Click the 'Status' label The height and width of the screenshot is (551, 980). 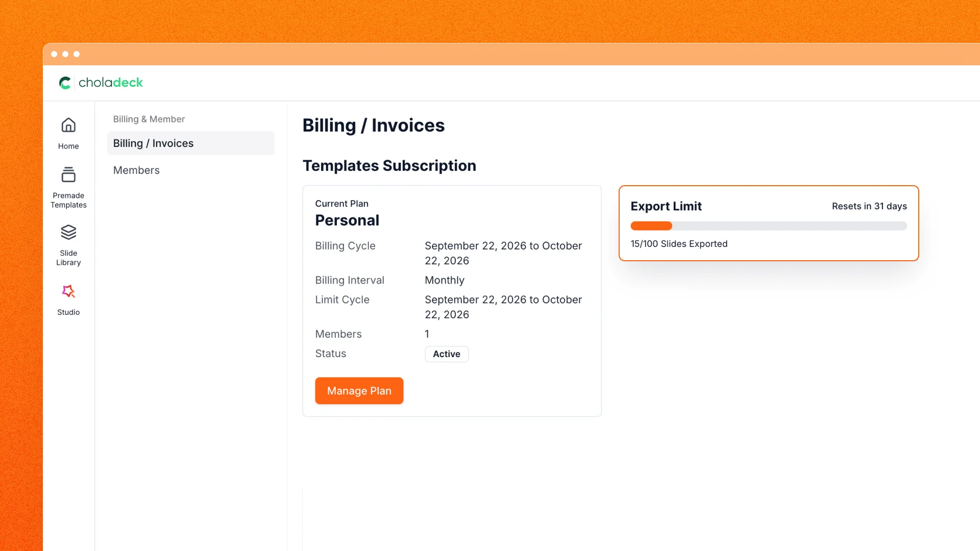pyautogui.click(x=330, y=354)
